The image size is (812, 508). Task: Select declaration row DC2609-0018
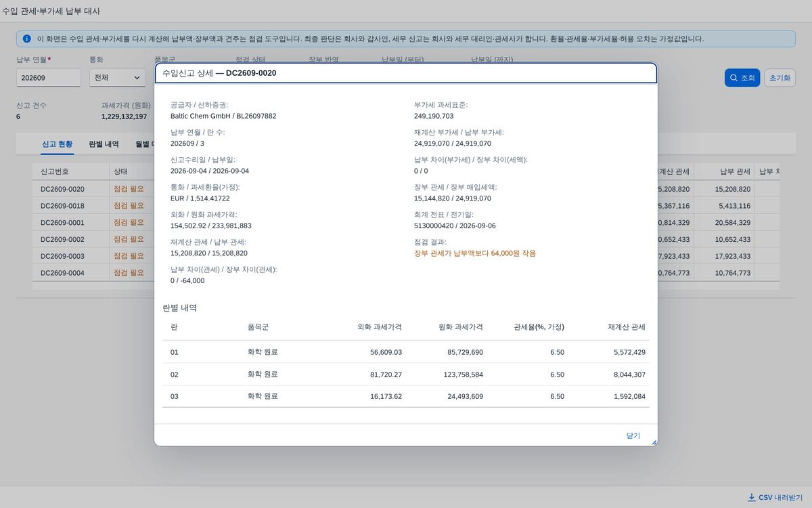coord(406,205)
